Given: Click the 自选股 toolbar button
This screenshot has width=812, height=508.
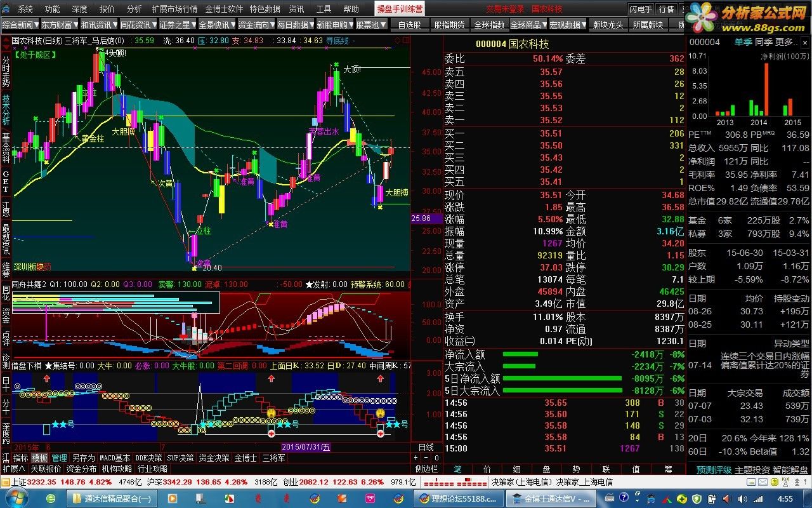Looking at the screenshot, I should [409, 25].
